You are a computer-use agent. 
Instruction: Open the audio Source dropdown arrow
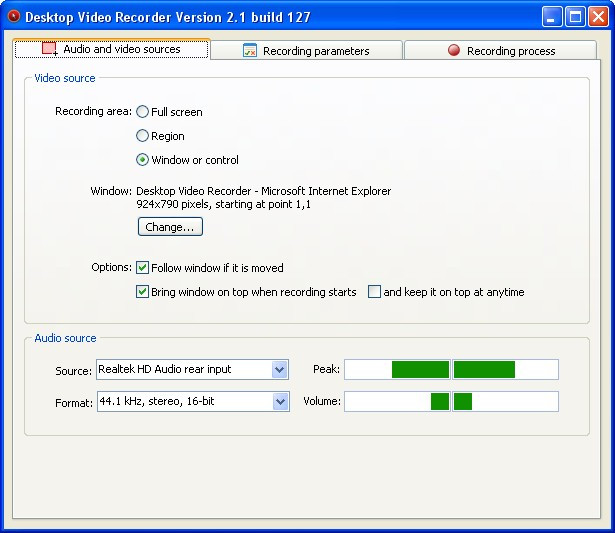tap(280, 369)
